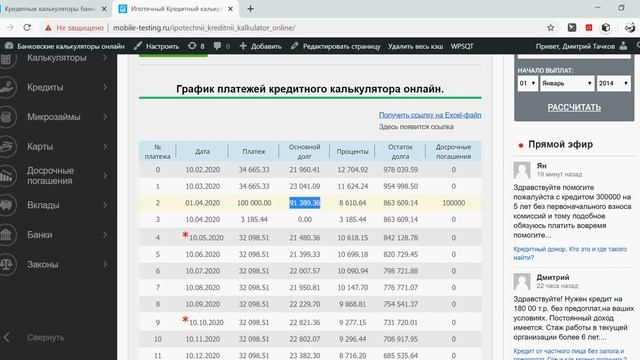Click the Кредиты sidebar icon
This screenshot has height=360, width=640.
coord(7,87)
